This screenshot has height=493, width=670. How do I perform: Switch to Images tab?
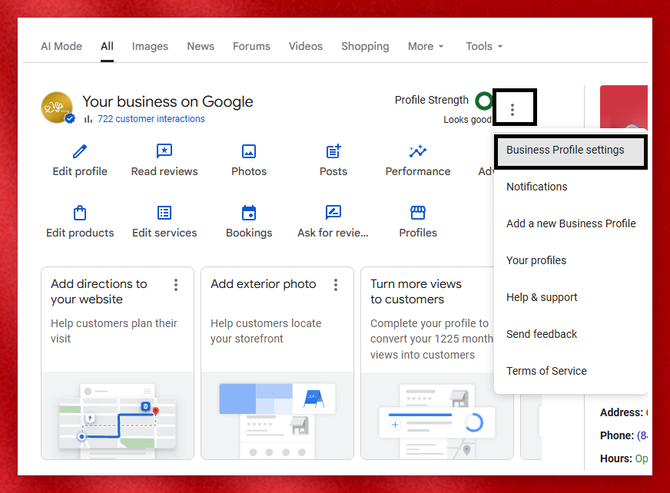click(x=150, y=46)
